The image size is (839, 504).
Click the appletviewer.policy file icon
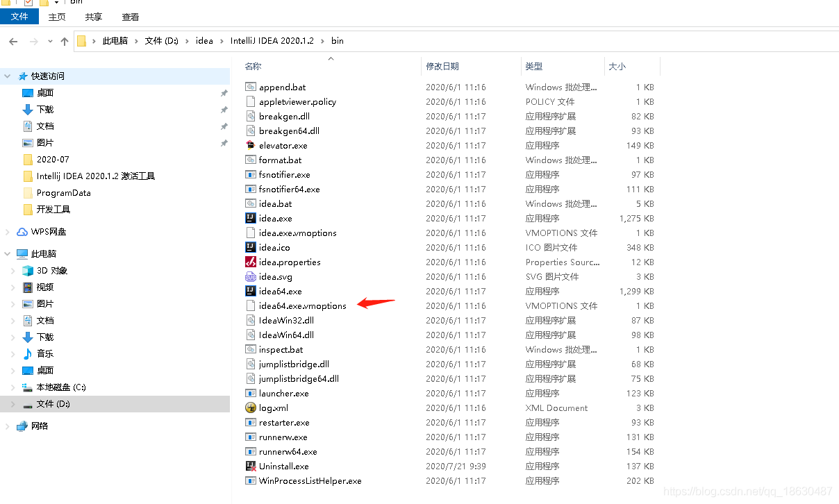click(251, 101)
